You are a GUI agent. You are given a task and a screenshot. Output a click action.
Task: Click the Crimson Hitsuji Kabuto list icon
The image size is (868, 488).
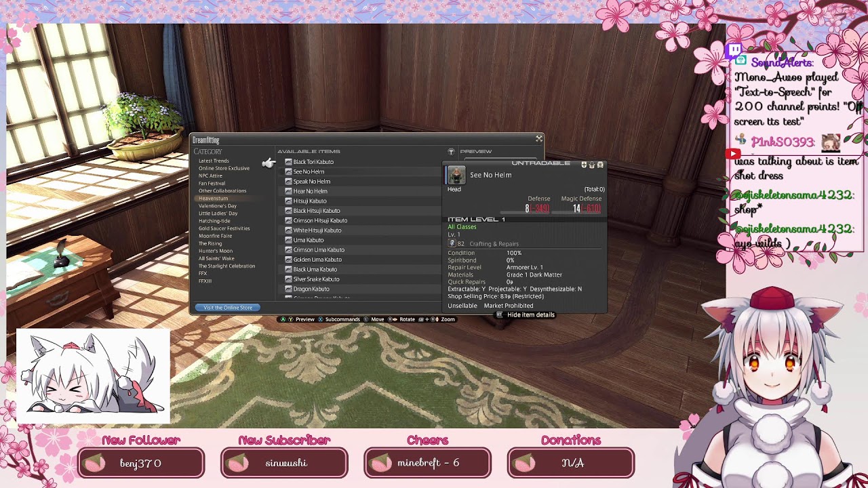[x=288, y=220]
